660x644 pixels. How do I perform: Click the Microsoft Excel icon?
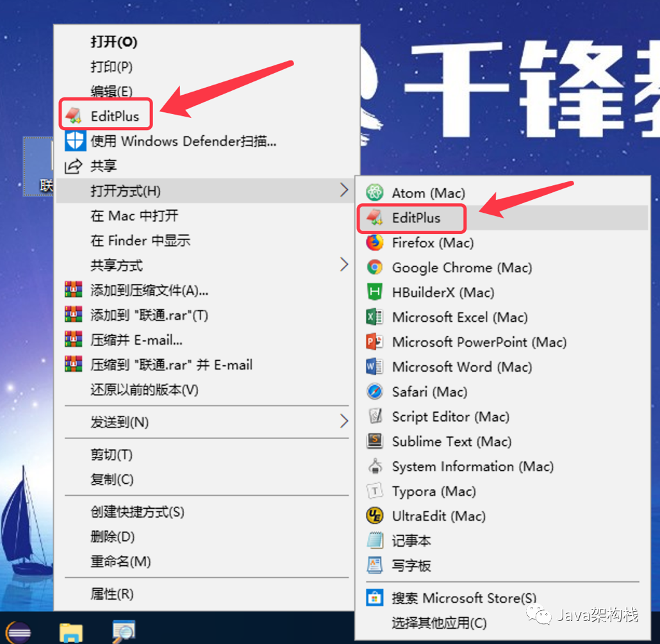pos(374,317)
